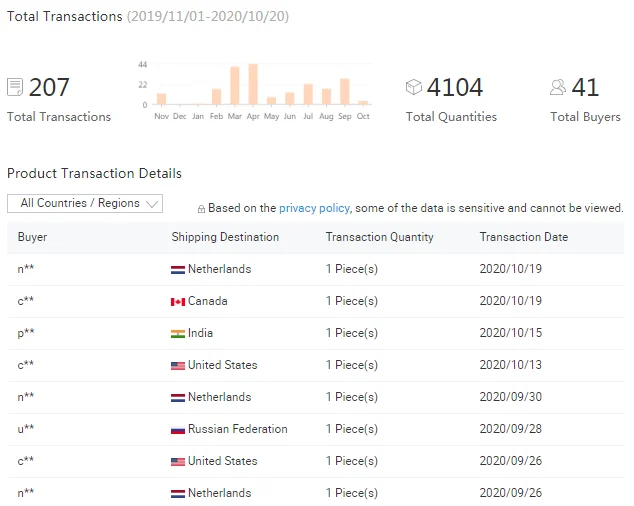Click the Total Buyers person icon
Screen dimensions: 634x506
click(x=558, y=88)
